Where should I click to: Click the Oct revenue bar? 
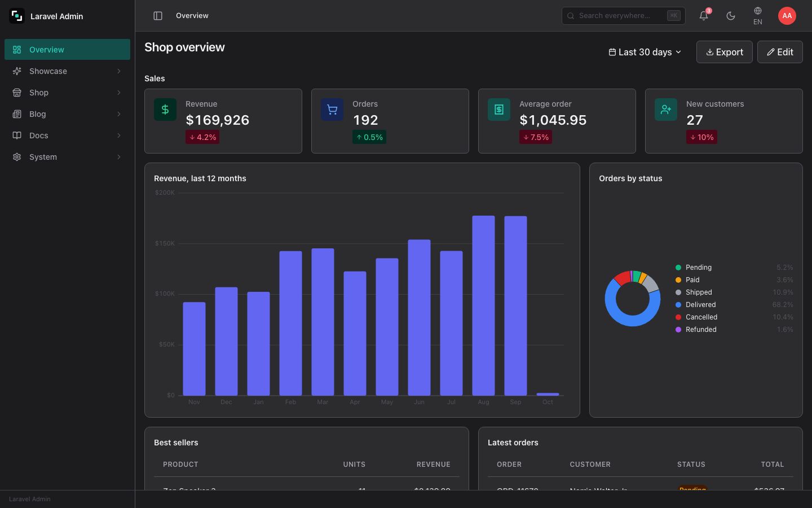pos(548,394)
